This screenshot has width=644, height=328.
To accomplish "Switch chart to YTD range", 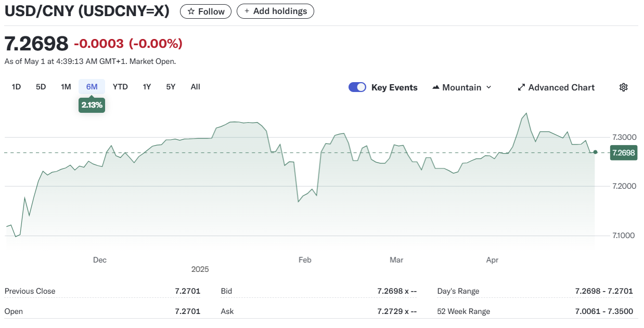I will 120,87.
